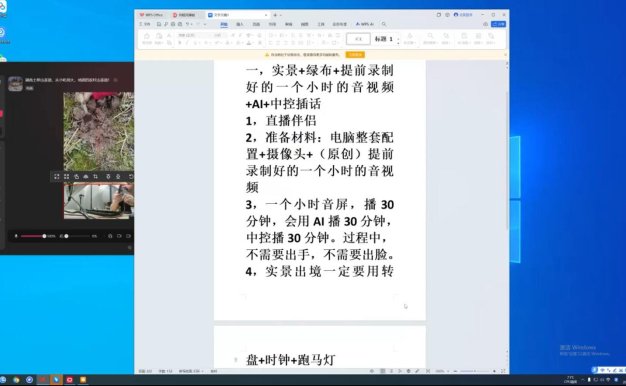Click the zoom out minus button
This screenshot has height=386, width=626.
click(x=455, y=371)
